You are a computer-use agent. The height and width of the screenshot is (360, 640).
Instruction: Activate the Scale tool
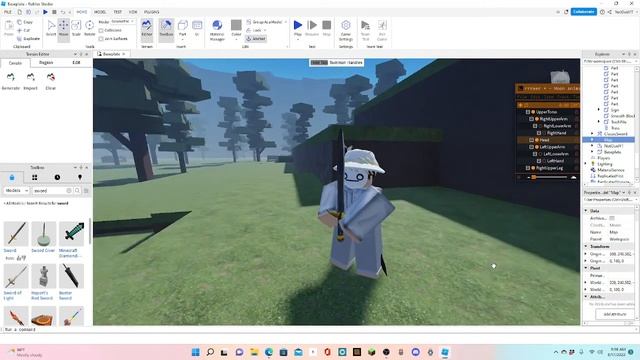(76, 29)
